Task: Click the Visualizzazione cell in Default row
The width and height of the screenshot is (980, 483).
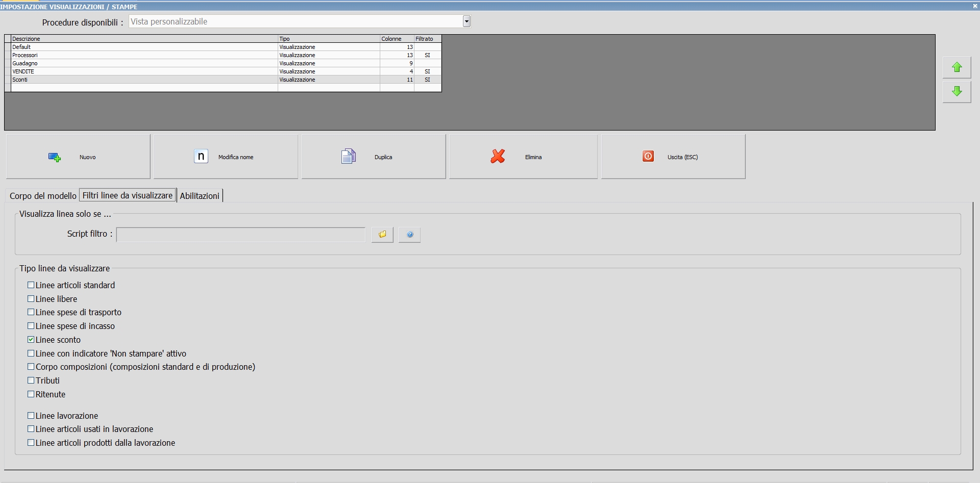Action: point(329,47)
